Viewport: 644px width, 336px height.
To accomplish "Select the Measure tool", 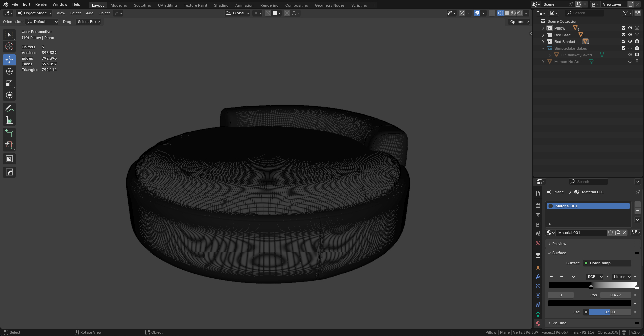I will (9, 120).
